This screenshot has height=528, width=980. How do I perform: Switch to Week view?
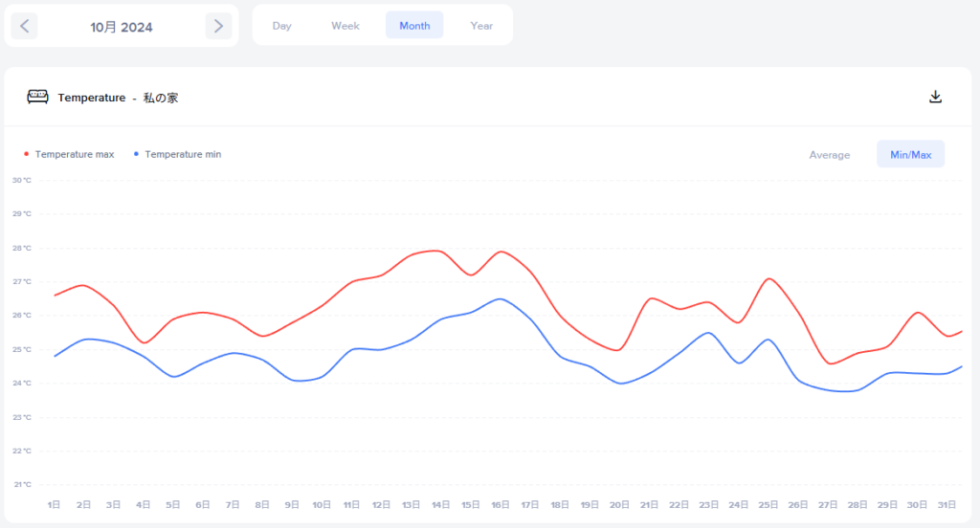pos(345,26)
